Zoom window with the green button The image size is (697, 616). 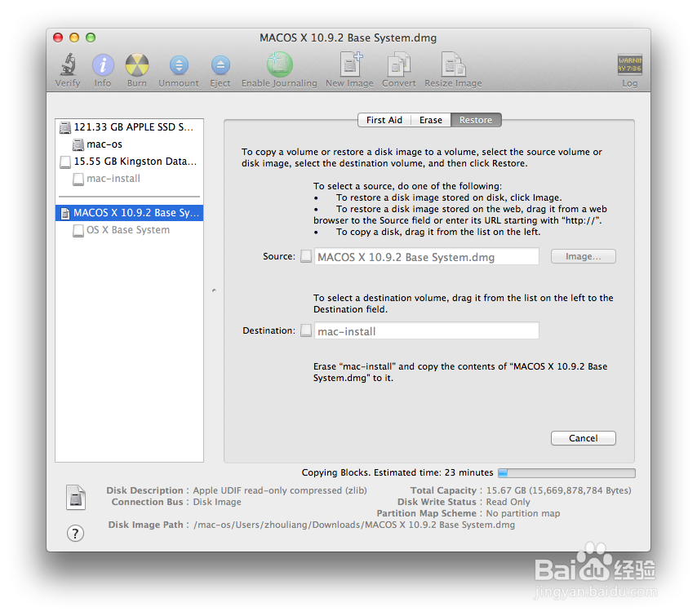tap(91, 38)
